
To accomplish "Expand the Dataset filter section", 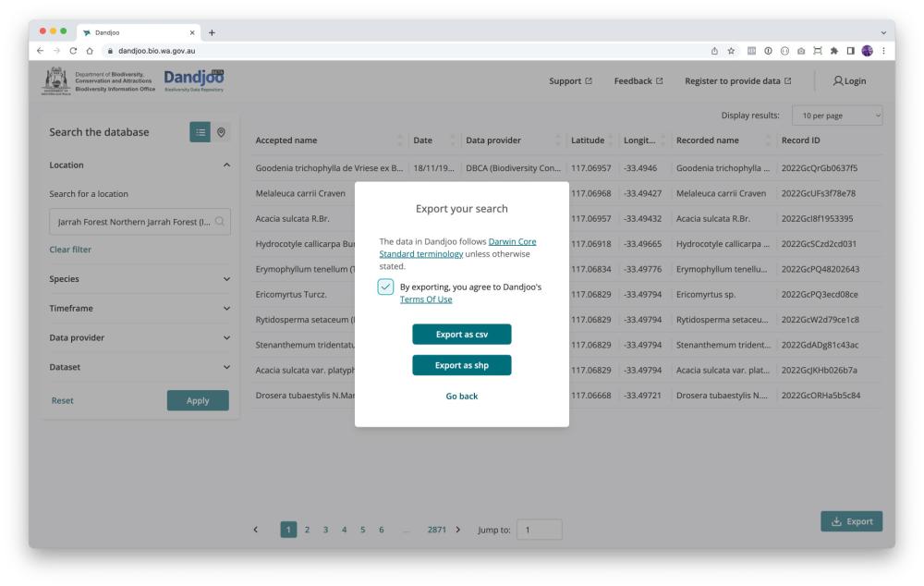I will (227, 367).
